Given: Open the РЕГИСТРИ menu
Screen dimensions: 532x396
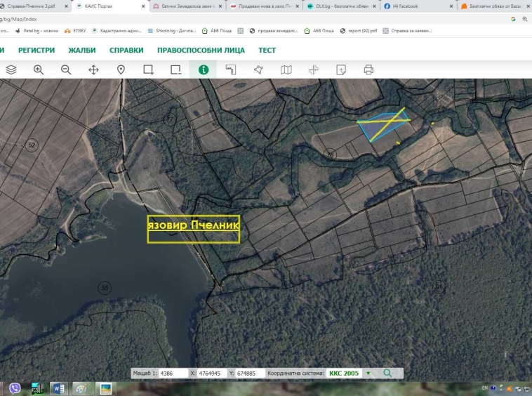Looking at the screenshot, I should 36,51.
